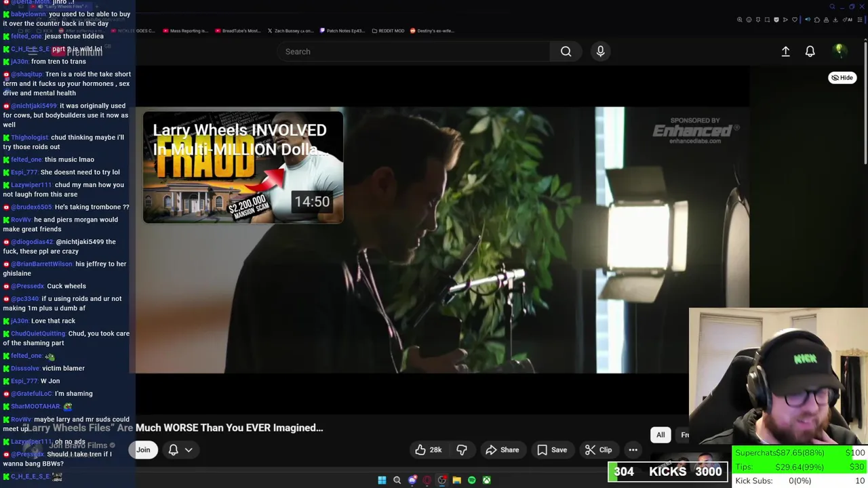Open the Zach Bussey X bookmark
Image resolution: width=868 pixels, height=488 pixels.
pos(290,30)
